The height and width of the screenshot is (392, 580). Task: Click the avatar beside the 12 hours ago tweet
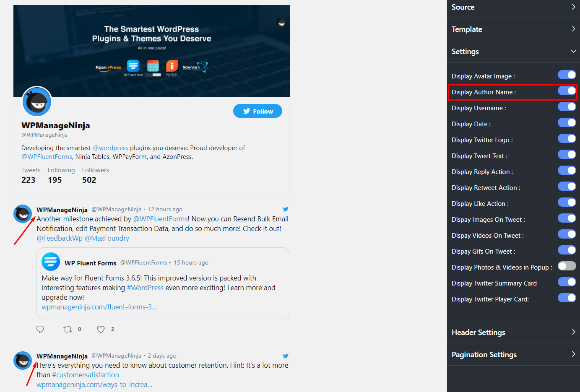point(23,214)
